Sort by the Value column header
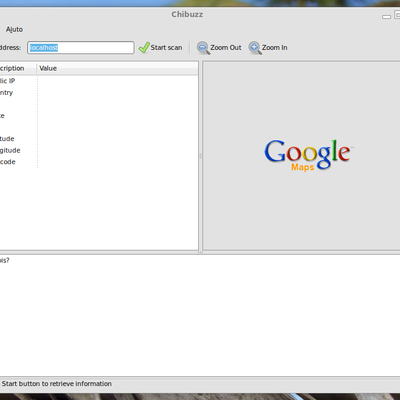 tap(117, 68)
